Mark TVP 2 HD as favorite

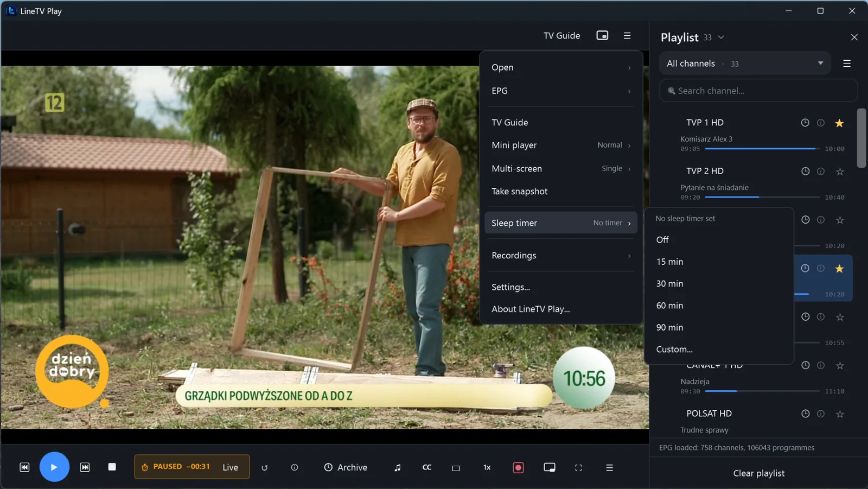[x=840, y=172]
